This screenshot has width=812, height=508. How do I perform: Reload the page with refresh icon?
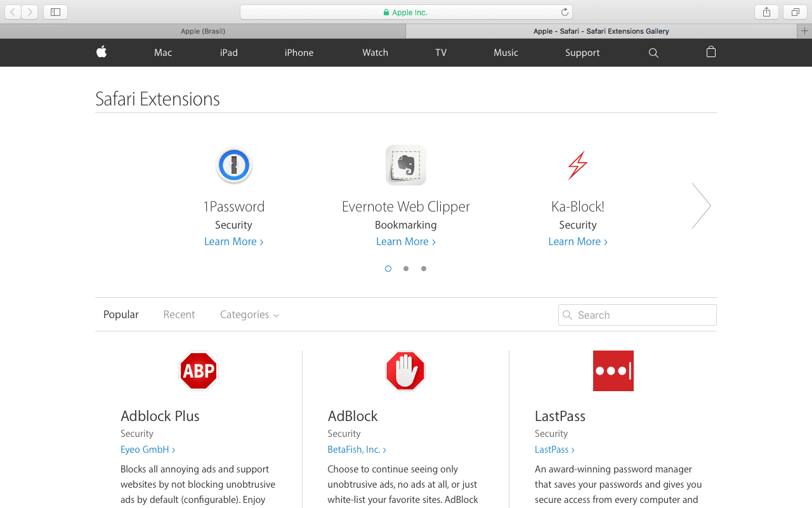pyautogui.click(x=565, y=12)
